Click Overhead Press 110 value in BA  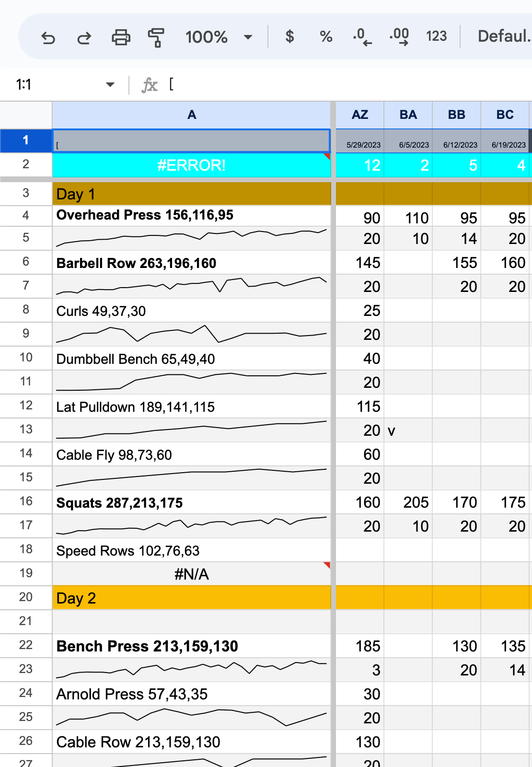[x=408, y=216]
